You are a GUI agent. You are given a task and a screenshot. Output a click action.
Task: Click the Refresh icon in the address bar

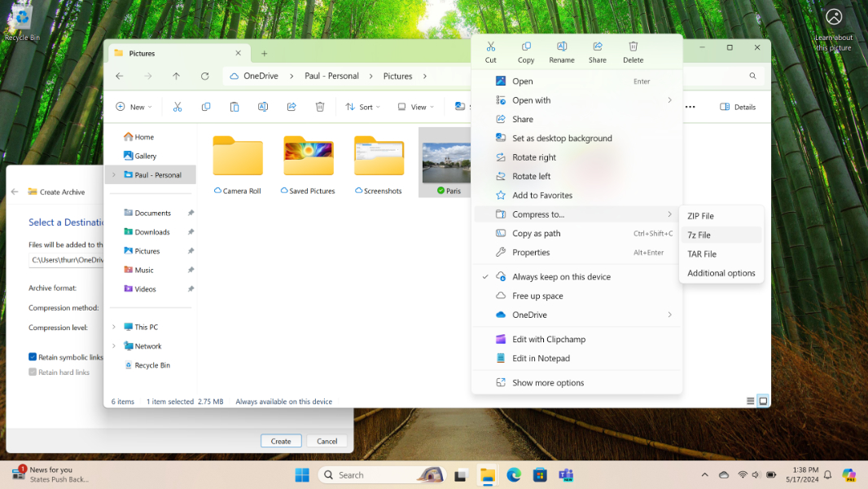204,76
